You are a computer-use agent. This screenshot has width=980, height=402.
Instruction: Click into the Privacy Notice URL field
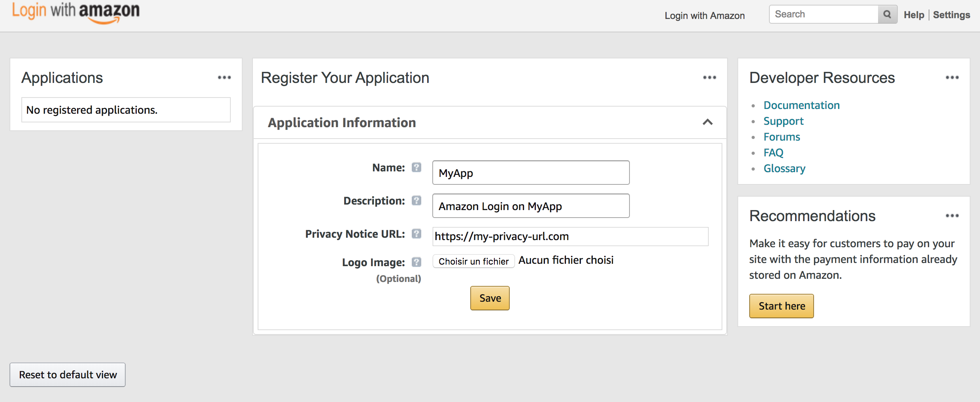pyautogui.click(x=570, y=237)
